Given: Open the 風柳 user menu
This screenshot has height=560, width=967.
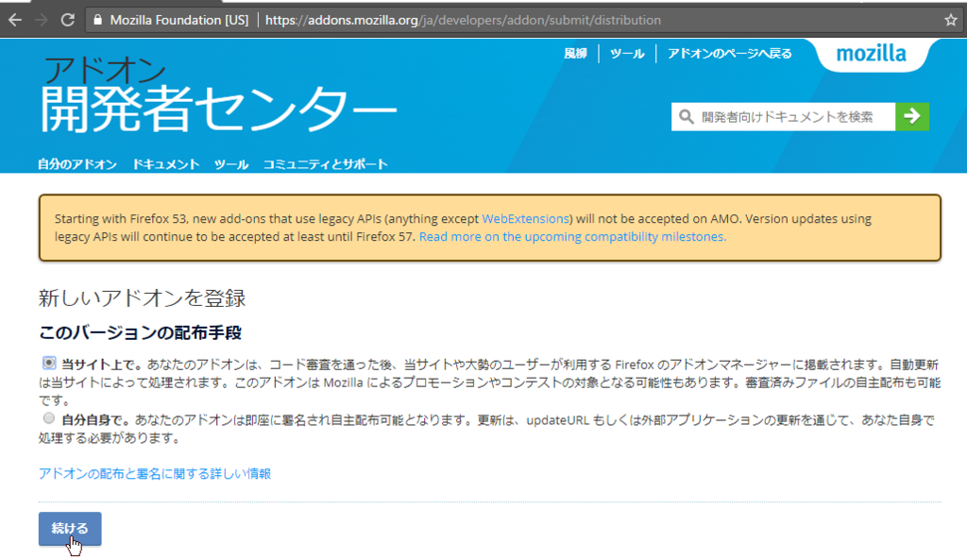Looking at the screenshot, I should [x=575, y=54].
